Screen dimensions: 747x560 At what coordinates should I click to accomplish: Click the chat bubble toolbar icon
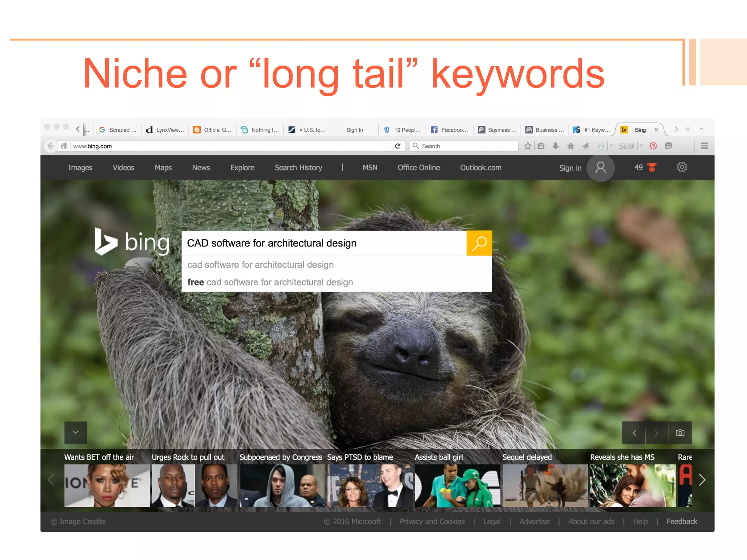668,146
